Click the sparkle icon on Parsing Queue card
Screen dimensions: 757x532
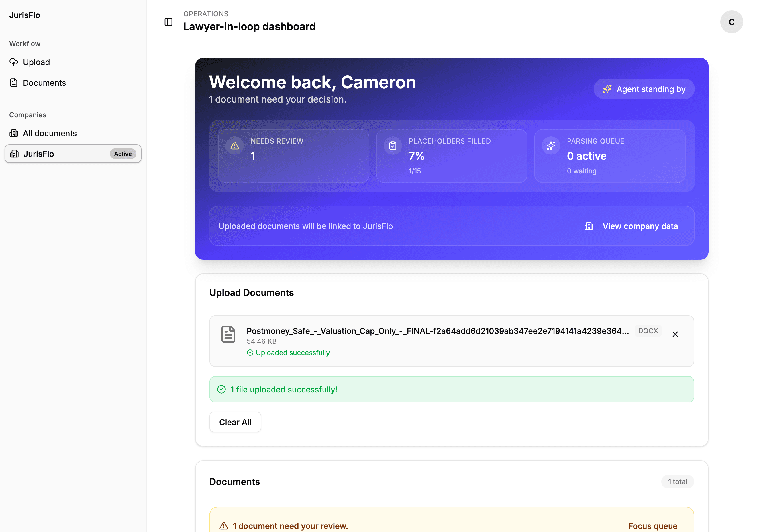click(551, 145)
